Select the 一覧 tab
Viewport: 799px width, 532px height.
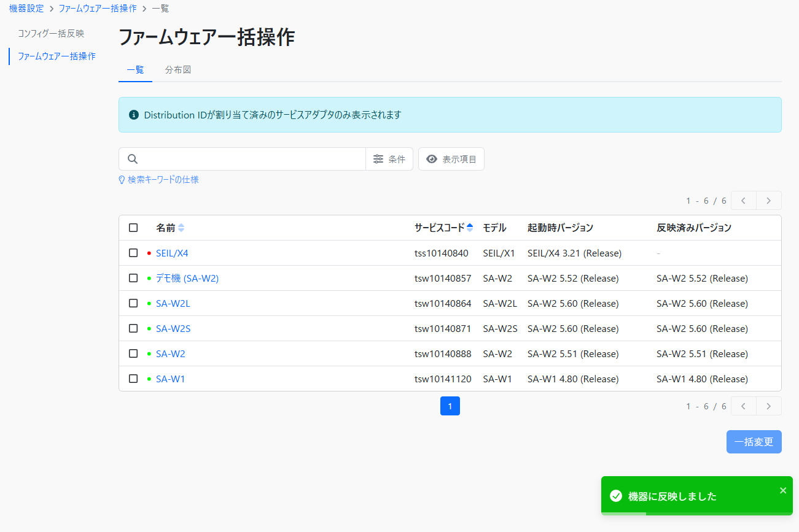click(135, 70)
